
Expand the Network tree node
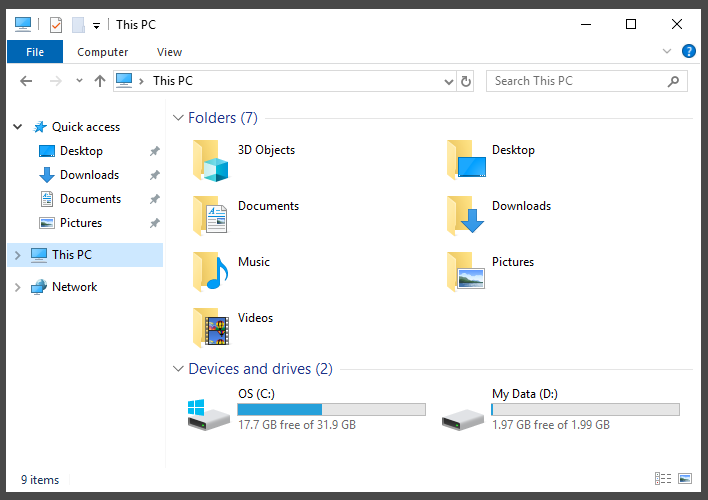(x=17, y=287)
